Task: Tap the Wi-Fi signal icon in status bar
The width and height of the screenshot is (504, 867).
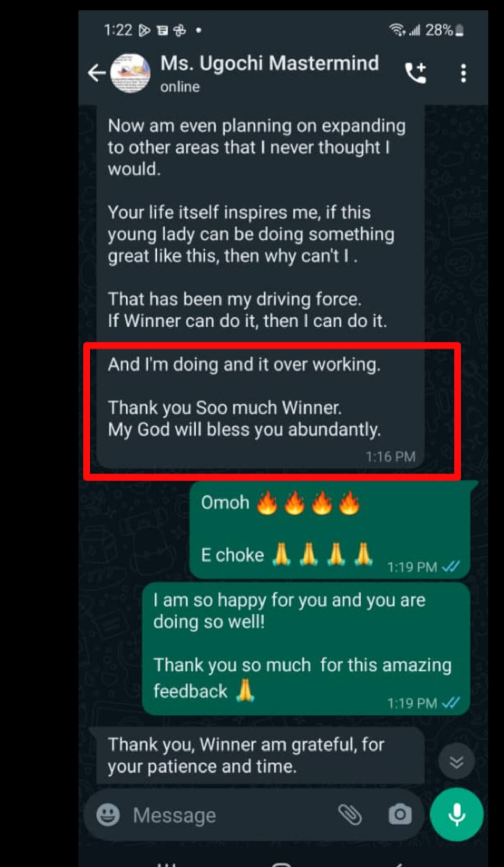Action: pyautogui.click(x=397, y=30)
